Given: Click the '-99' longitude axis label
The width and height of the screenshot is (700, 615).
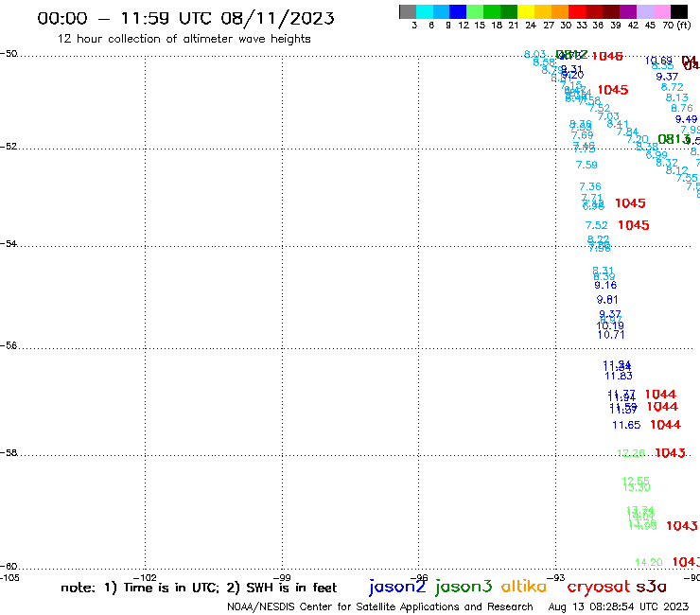Looking at the screenshot, I should point(282,578).
